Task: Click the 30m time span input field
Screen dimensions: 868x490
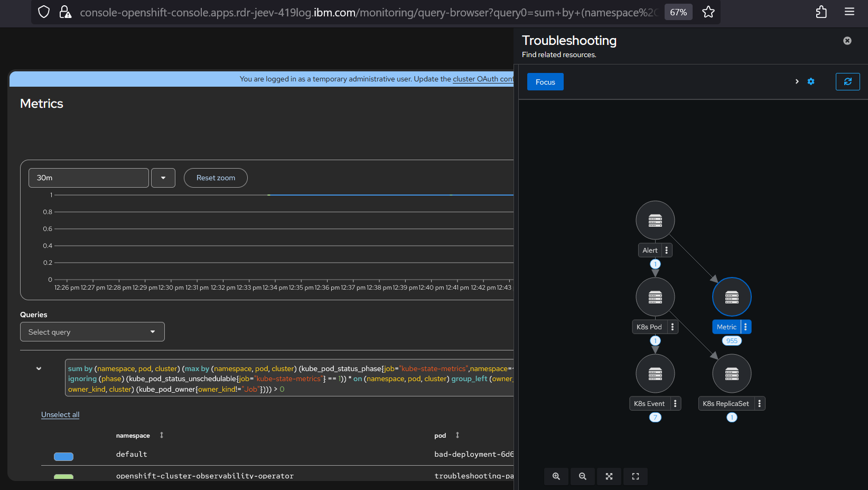Action: click(88, 178)
